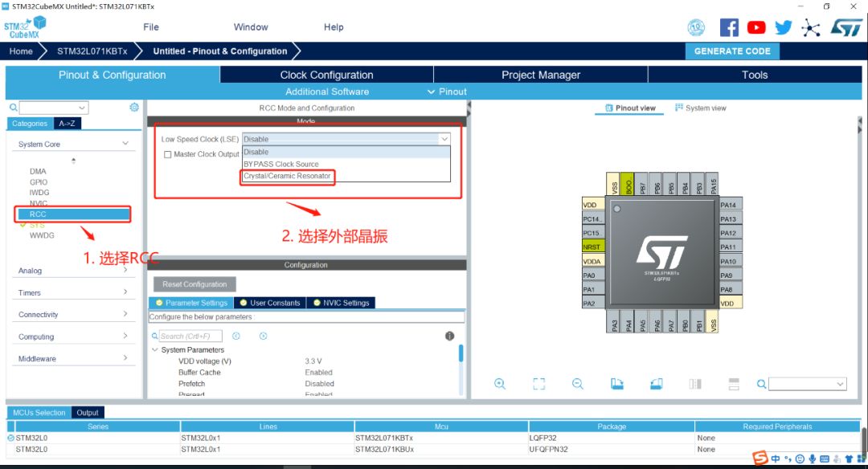Open the ST Facebook page icon

coord(728,27)
